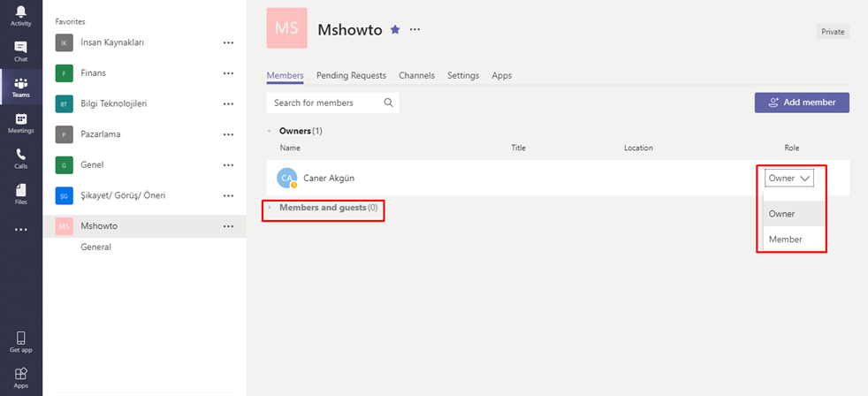
Task: Select the Teams icon in sidebar
Action: [x=21, y=87]
